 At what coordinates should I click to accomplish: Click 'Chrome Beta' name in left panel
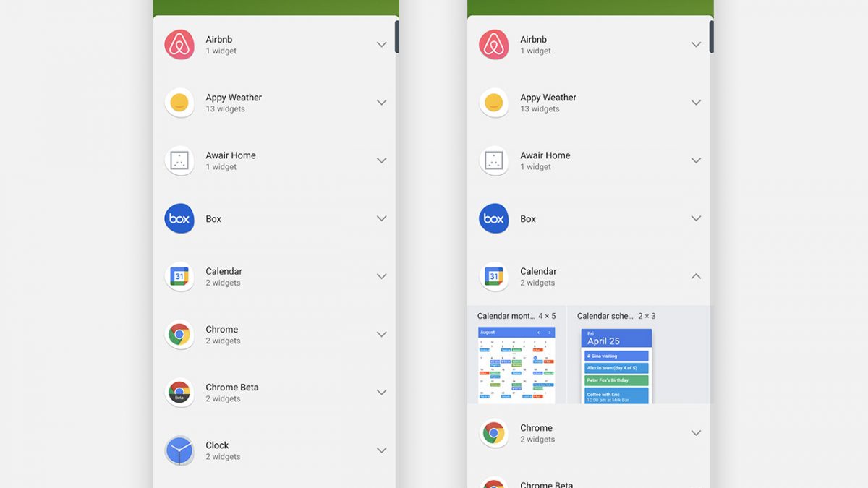(x=232, y=388)
